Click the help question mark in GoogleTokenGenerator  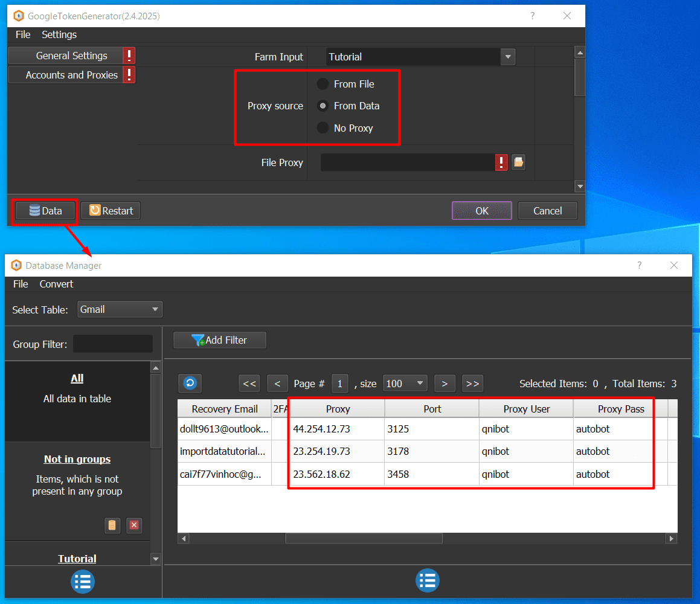click(532, 16)
